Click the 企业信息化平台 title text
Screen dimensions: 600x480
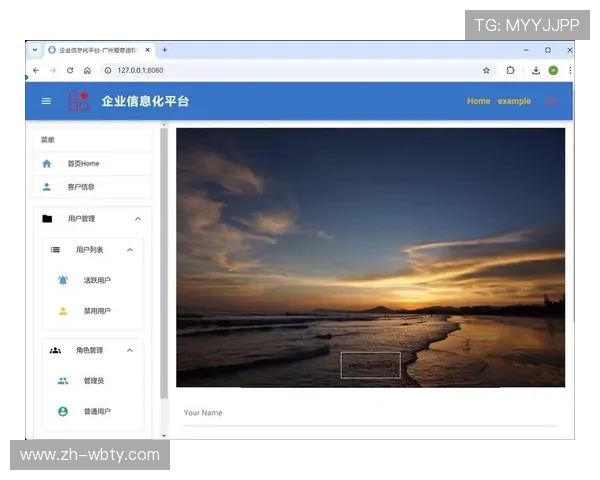point(145,101)
